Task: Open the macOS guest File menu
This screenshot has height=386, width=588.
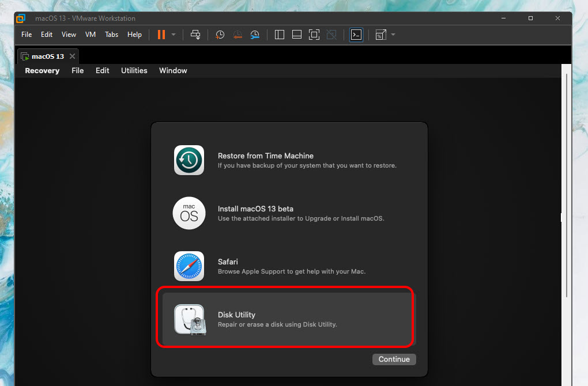Action: [x=78, y=71]
